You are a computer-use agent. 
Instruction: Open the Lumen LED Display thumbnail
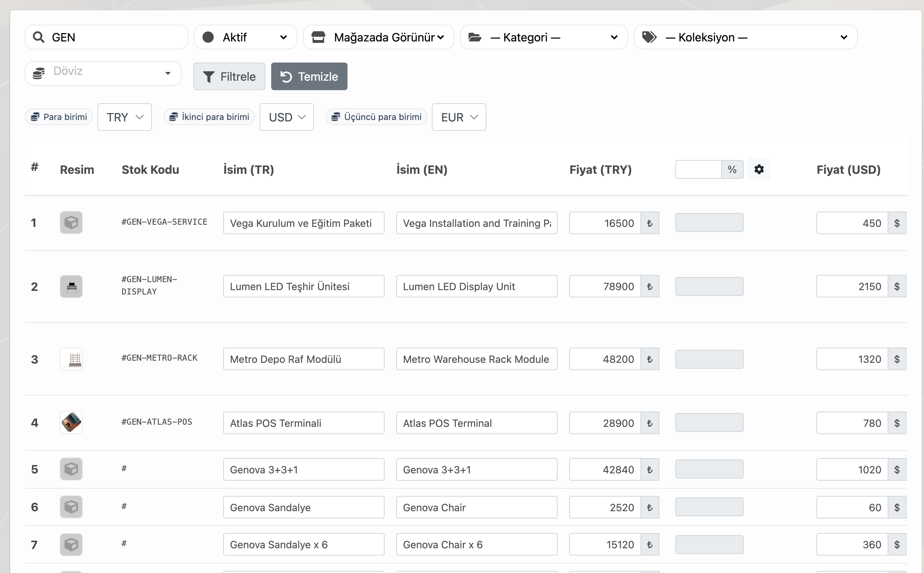coord(71,286)
